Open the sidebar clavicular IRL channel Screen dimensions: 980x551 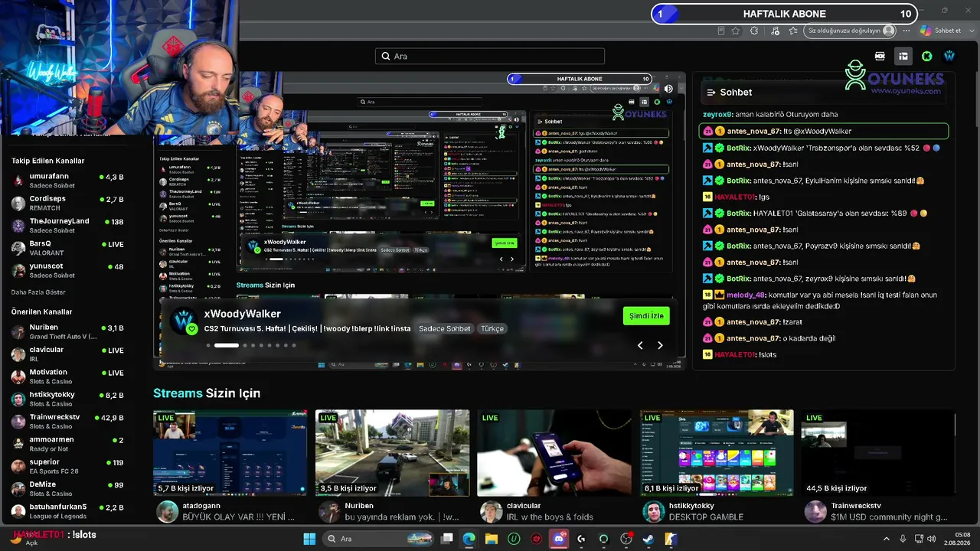[x=67, y=354]
